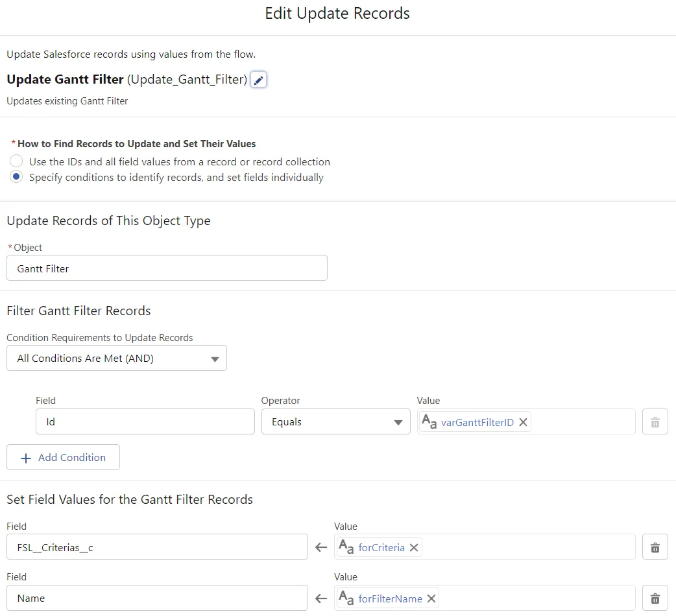
Task: Click the forFilterName variable pill
Action: 390,598
